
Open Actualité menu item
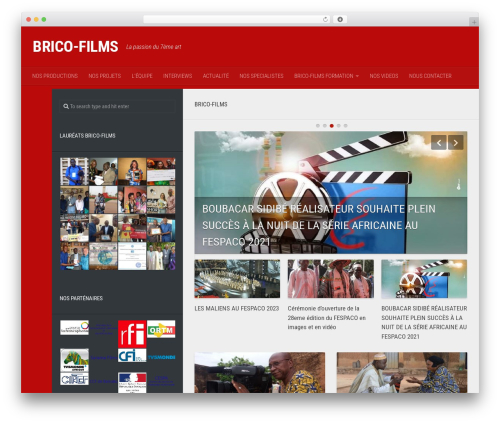pyautogui.click(x=216, y=76)
